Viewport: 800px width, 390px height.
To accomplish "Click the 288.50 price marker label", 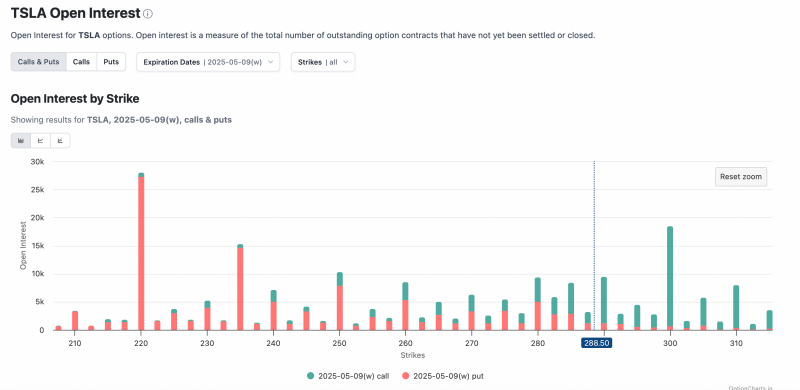I will click(x=596, y=343).
